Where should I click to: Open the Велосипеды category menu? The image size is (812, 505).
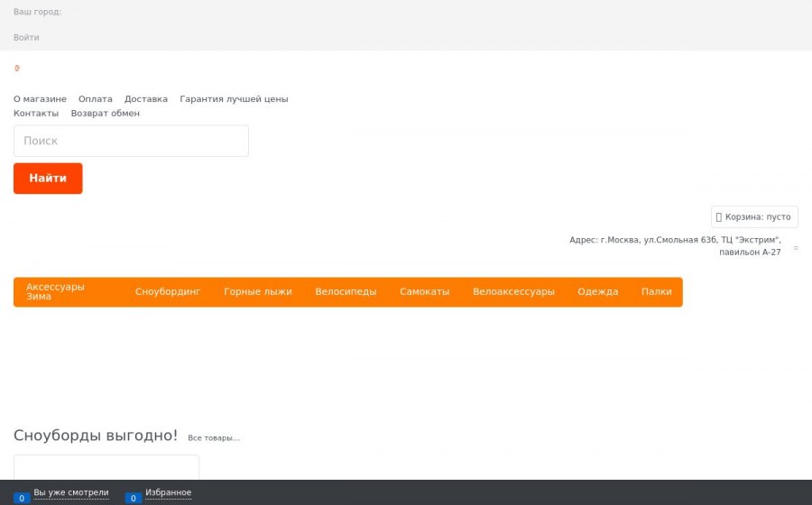click(x=346, y=292)
